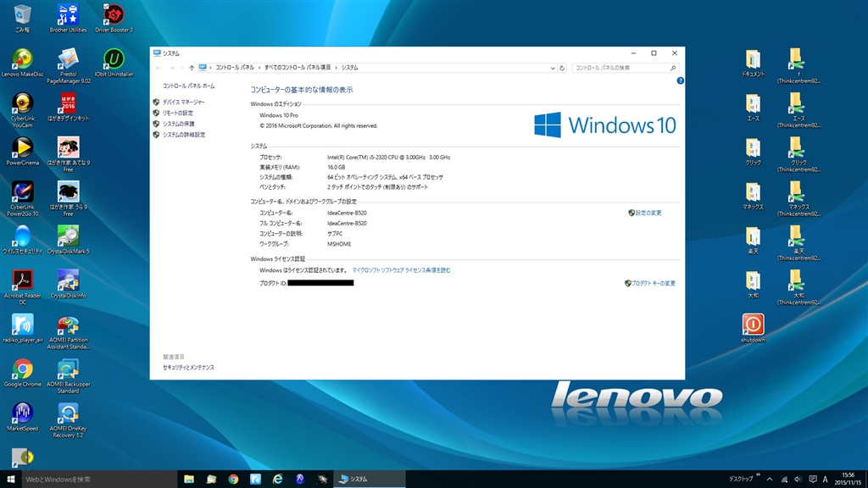Select AOMEI Backupper Standard desktop icon
The height and width of the screenshot is (488, 868).
[68, 375]
